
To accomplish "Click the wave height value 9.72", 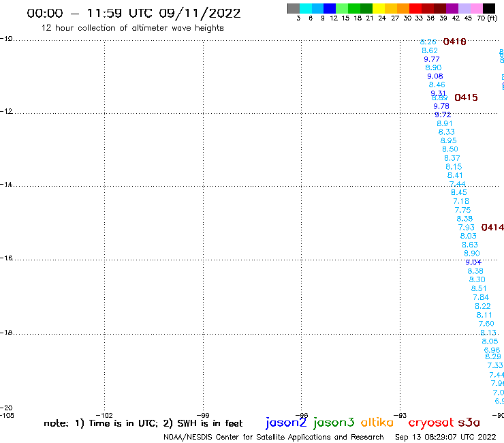I will coord(443,114).
